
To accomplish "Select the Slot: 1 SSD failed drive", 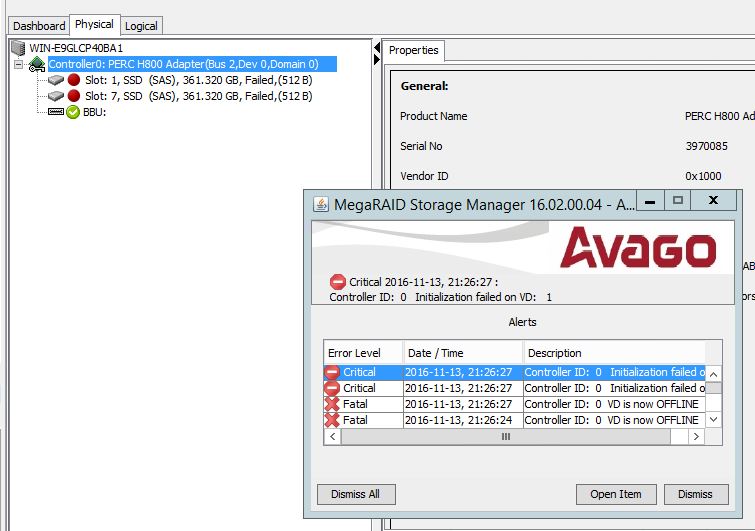I will tap(198, 80).
